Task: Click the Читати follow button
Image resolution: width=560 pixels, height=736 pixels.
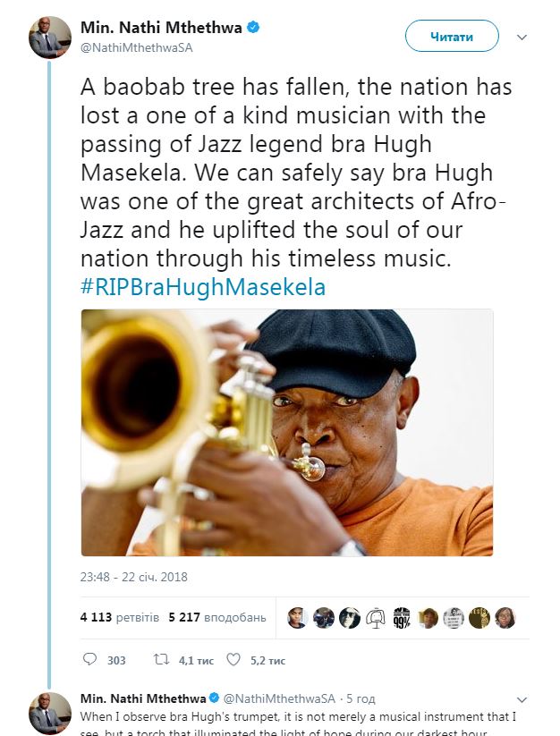Action: click(451, 37)
